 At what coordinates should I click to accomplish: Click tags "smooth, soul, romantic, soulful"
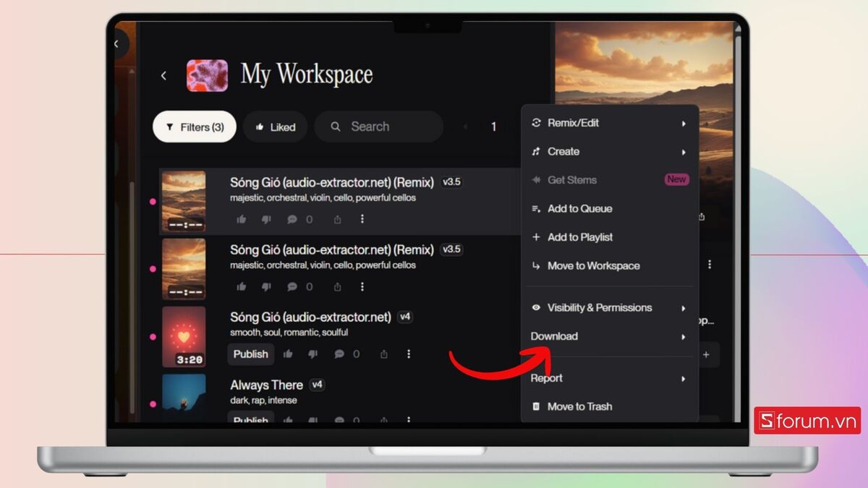(289, 333)
